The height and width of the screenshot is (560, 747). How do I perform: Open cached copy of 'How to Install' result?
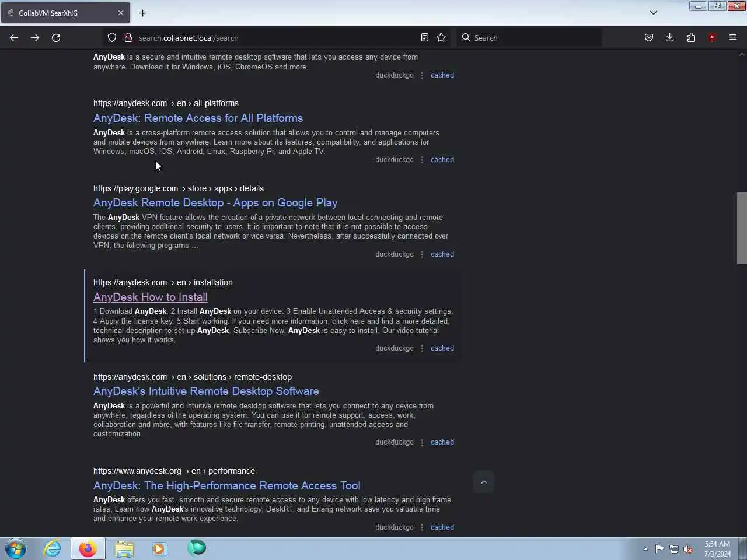point(442,348)
